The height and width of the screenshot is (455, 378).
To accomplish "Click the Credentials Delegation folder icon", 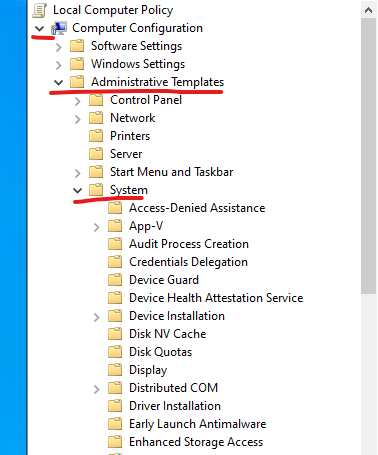I will 115,262.
